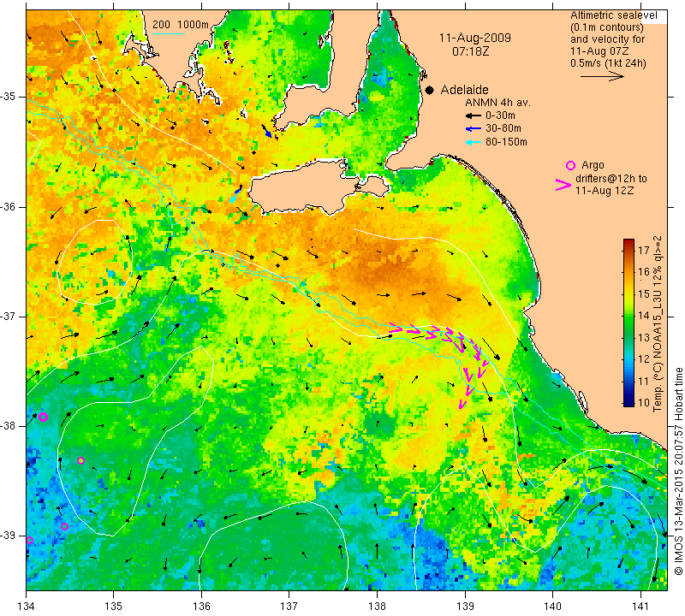685x616 pixels.
Task: Click the black 0-30m legend arrow
Action: pyautogui.click(x=474, y=116)
